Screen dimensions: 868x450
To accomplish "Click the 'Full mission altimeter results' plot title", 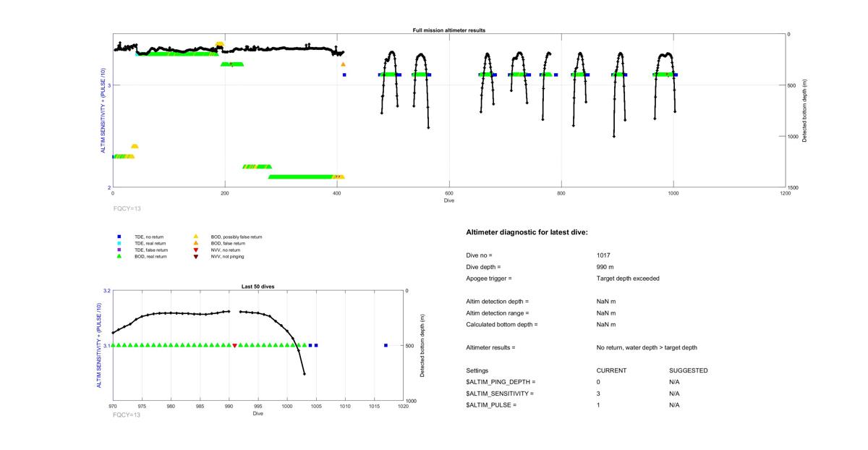I will pos(448,30).
